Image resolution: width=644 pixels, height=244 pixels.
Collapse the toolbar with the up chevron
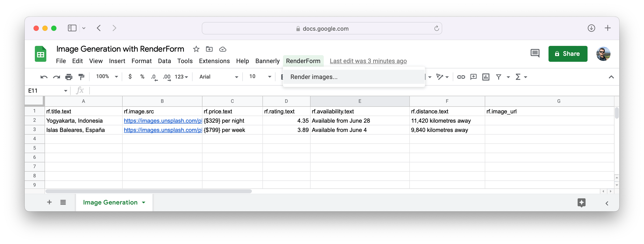pos(611,77)
